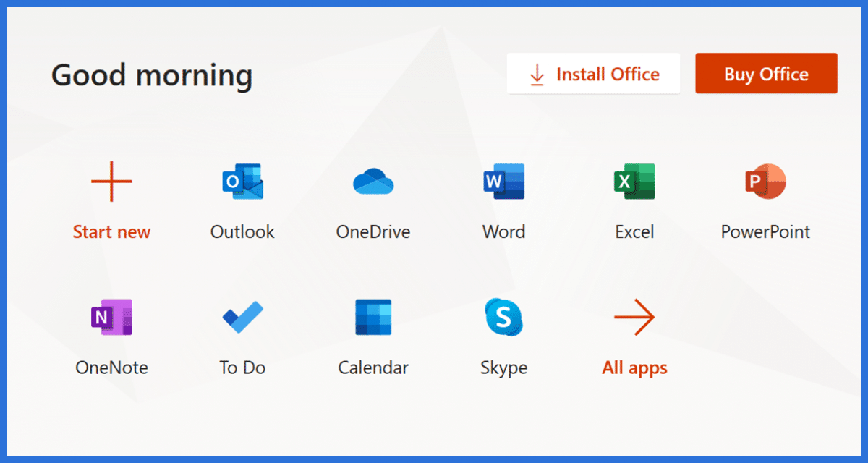The image size is (868, 463).
Task: Click the Start new label
Action: coord(111,232)
